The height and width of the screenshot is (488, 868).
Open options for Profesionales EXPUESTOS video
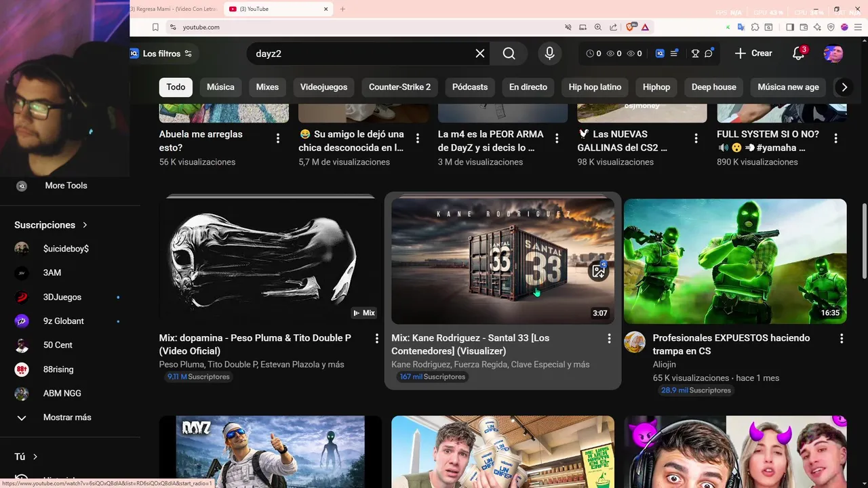click(842, 338)
